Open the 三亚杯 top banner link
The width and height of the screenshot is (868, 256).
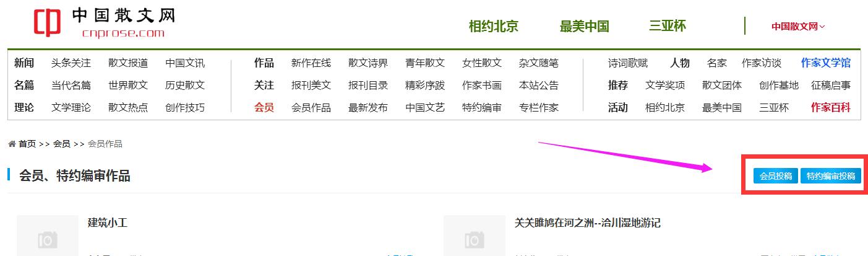[x=667, y=26]
